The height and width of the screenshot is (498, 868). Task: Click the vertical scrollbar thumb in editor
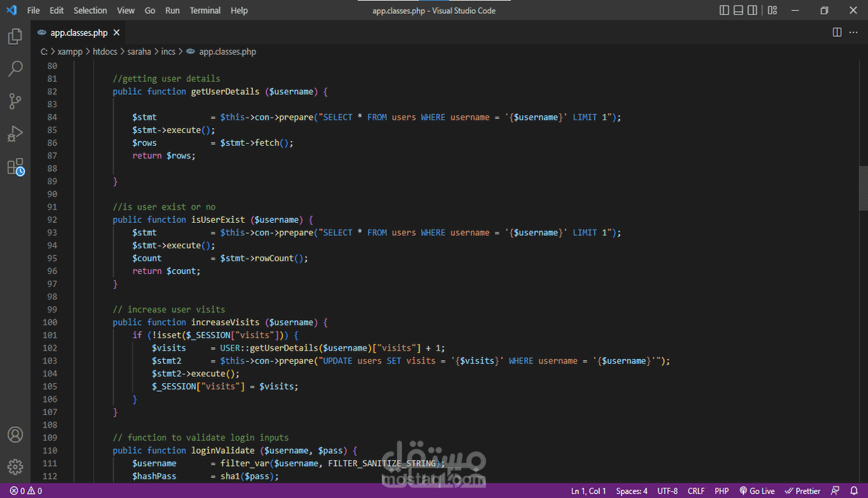(863, 187)
